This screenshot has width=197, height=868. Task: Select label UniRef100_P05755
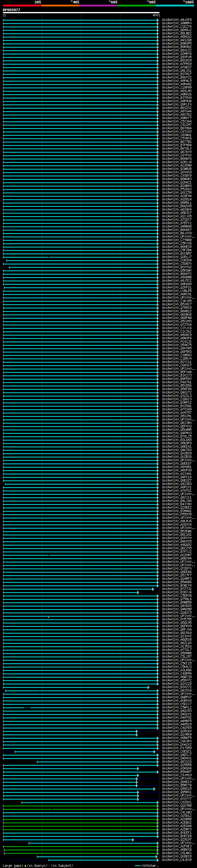pyautogui.click(x=177, y=619)
